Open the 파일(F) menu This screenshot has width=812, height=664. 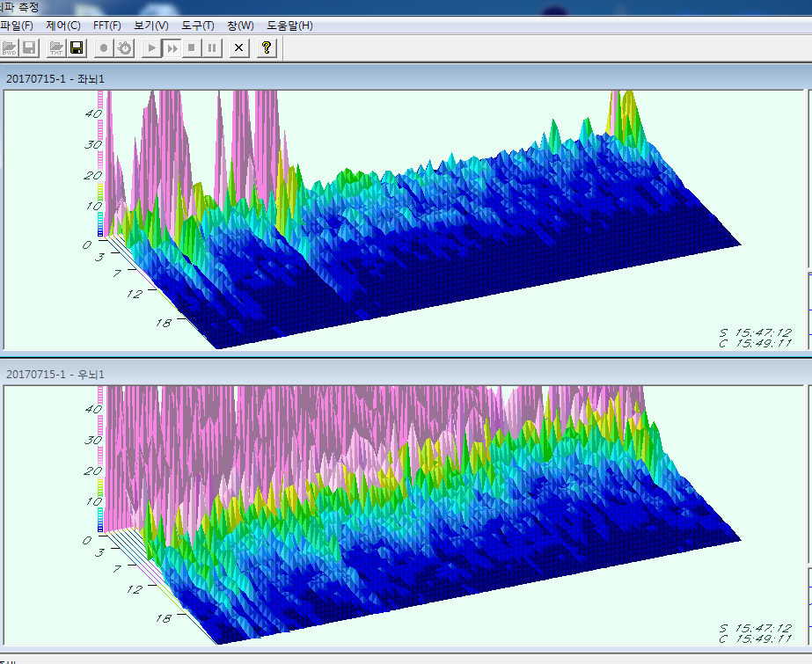coord(17,26)
